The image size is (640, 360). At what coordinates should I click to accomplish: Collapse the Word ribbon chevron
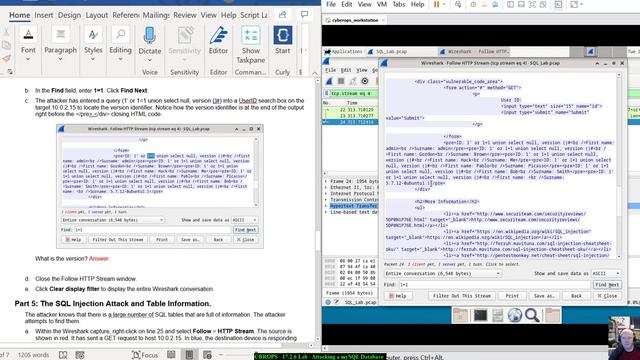point(315,73)
